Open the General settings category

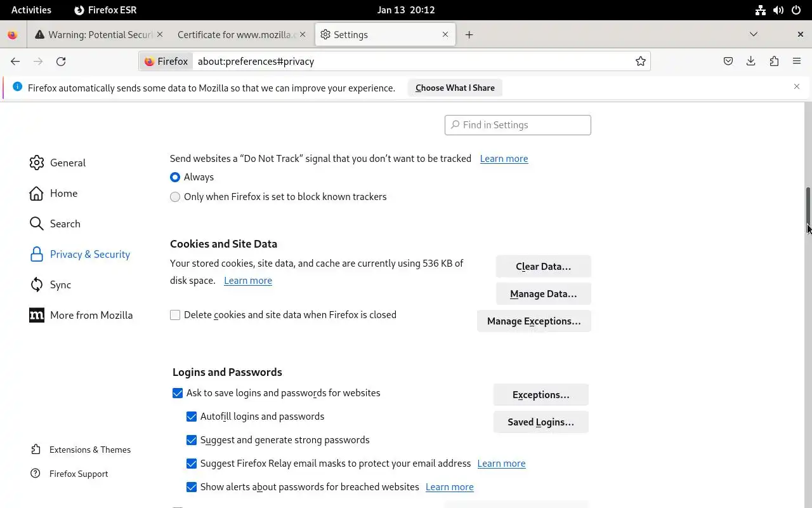pyautogui.click(x=67, y=163)
